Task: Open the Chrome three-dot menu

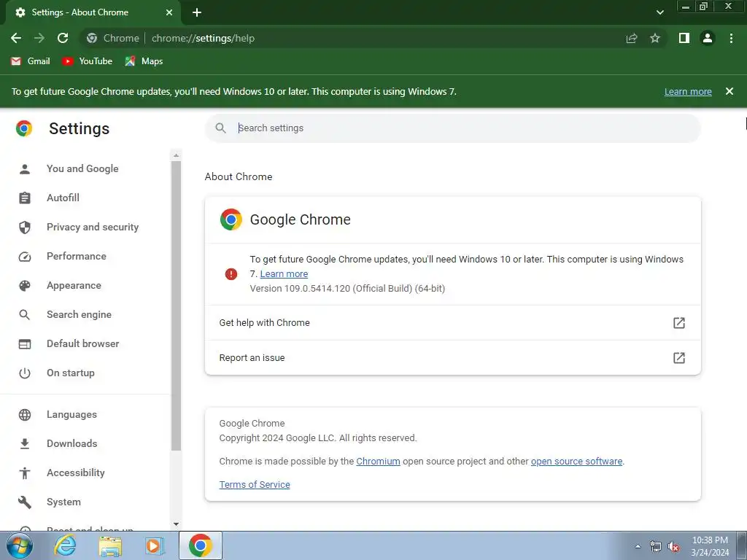Action: click(x=731, y=38)
